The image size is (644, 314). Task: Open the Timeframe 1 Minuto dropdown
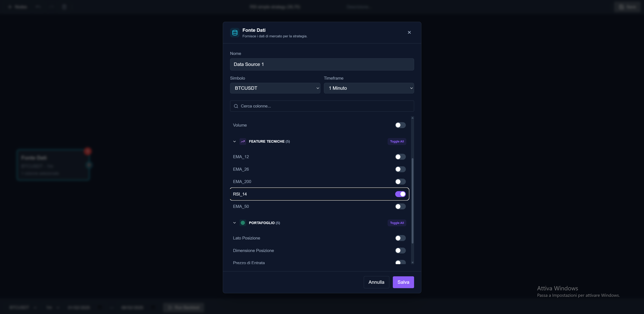(x=369, y=88)
